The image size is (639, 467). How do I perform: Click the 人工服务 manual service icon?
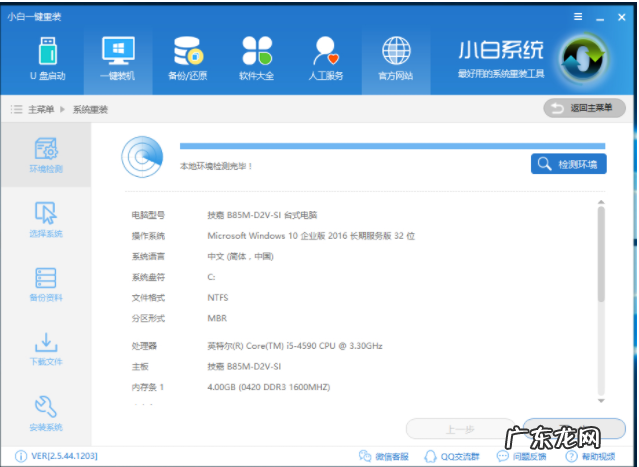tap(326, 58)
